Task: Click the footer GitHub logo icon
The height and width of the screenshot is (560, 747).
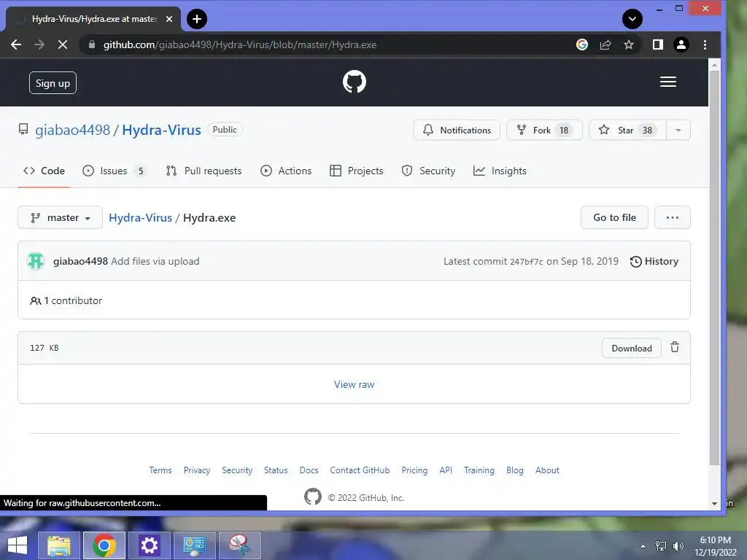Action: click(312, 497)
